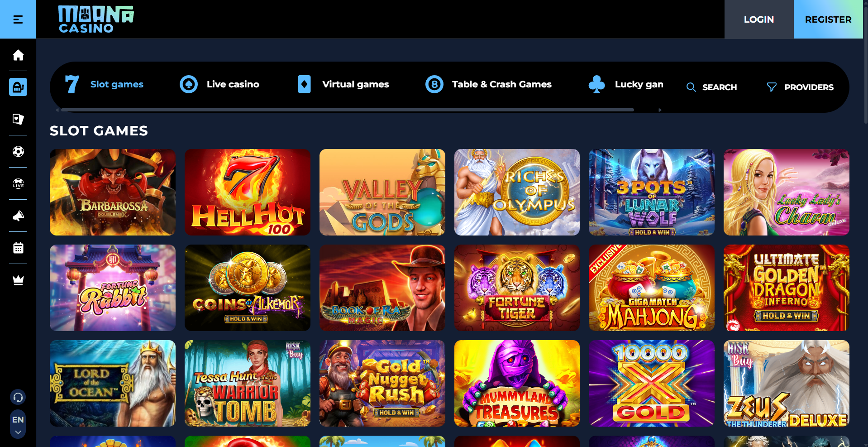The image size is (868, 447).
Task: Click the category bar right scroll arrow
Action: 660,110
